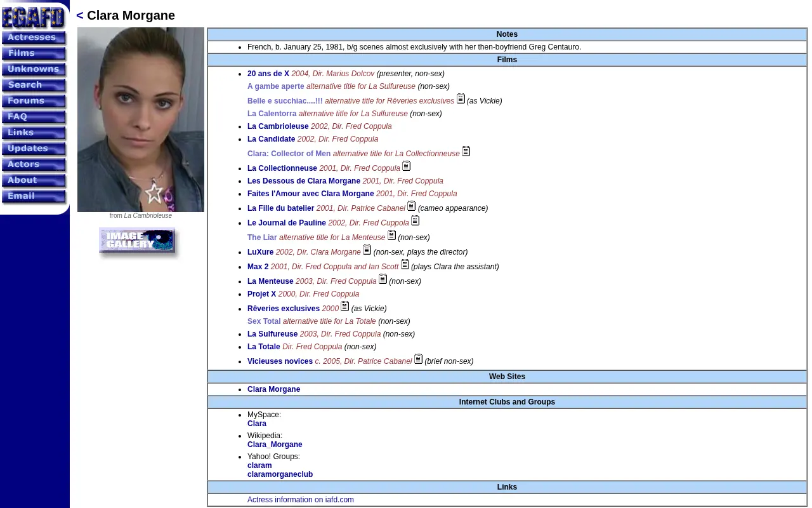Open review notes icon beside La Collectionneuse 2001
The image size is (812, 508).
pos(406,166)
